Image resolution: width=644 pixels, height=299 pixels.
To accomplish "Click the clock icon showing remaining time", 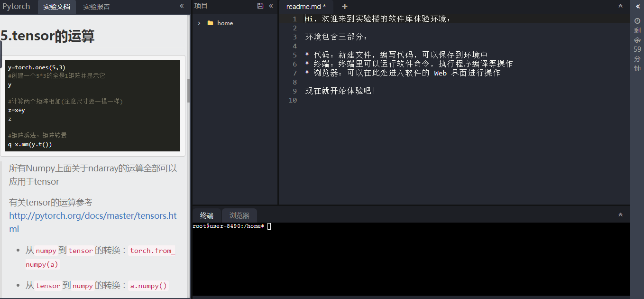I will [637, 20].
